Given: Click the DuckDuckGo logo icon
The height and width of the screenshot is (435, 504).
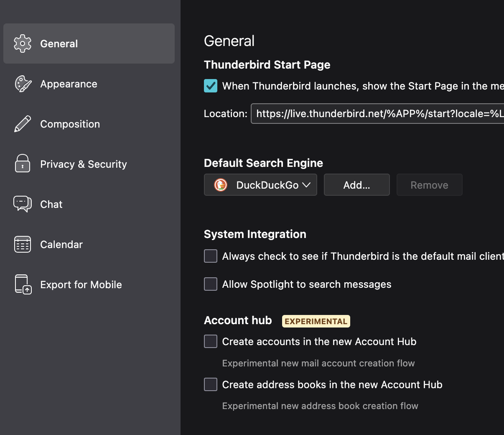Looking at the screenshot, I should coord(221,185).
